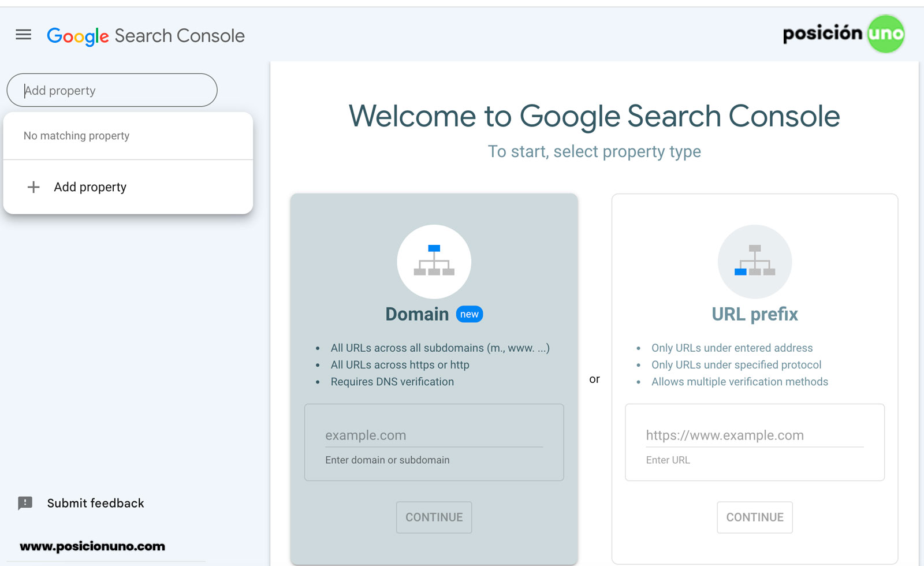Choose the "Add property" dropdown entry
The width and height of the screenshot is (924, 566).
90,187
